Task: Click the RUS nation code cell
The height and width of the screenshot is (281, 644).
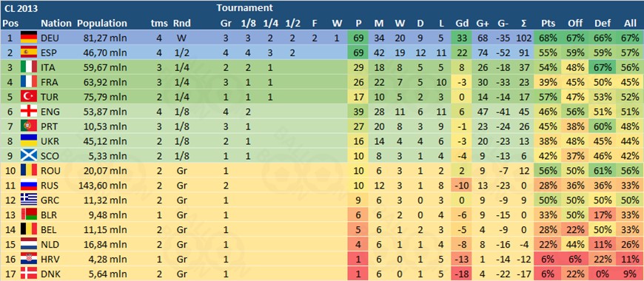Action: coord(50,186)
